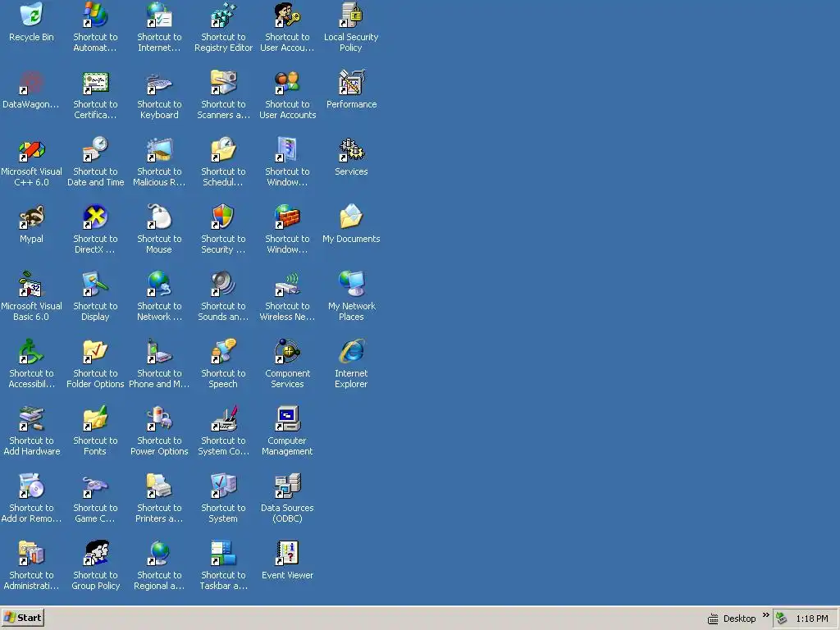
Task: Click Shortcut to Sounds and Audio icon
Action: pyautogui.click(x=223, y=285)
